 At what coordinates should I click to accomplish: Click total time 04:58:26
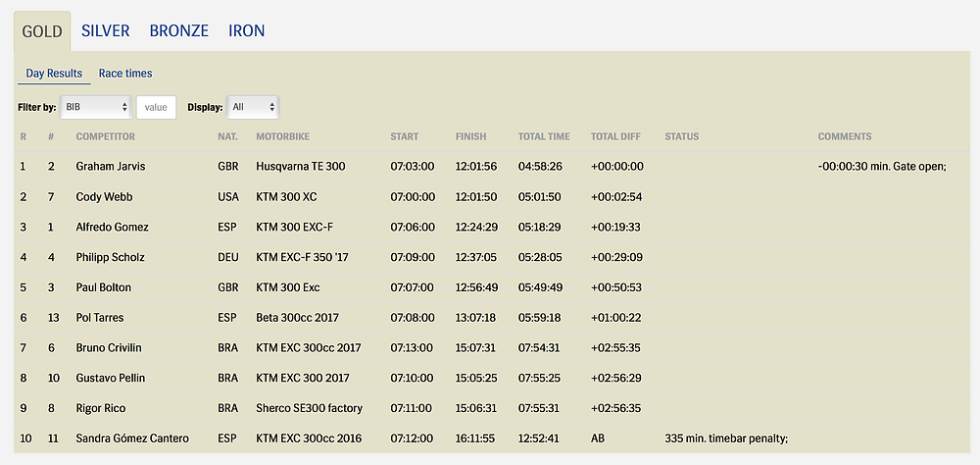[x=539, y=167]
